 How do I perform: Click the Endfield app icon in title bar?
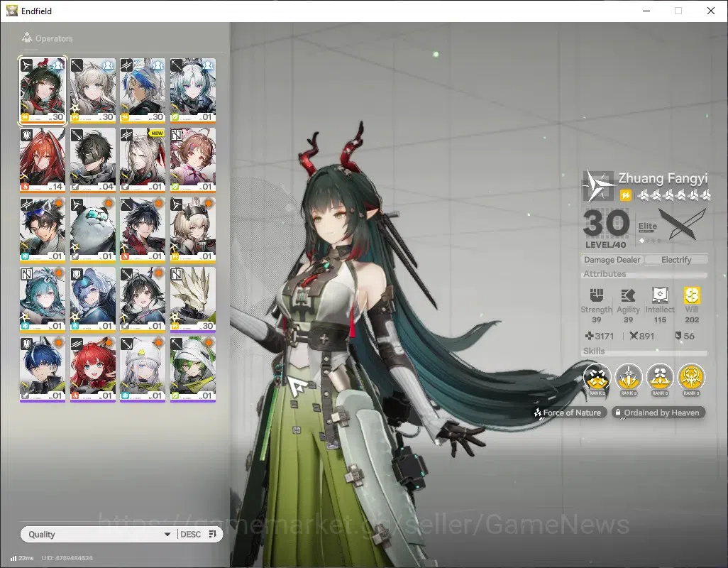pos(12,10)
